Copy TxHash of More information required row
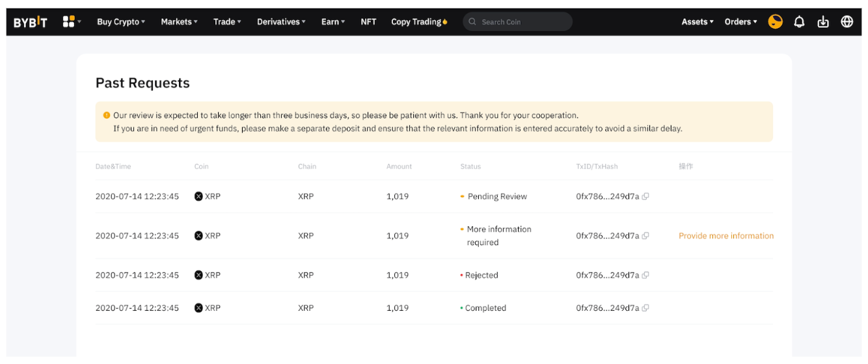Screen dimensions: 868x364 645,236
